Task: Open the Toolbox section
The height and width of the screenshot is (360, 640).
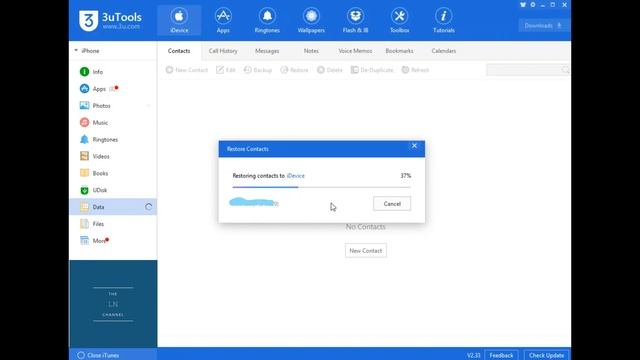Action: [x=399, y=20]
